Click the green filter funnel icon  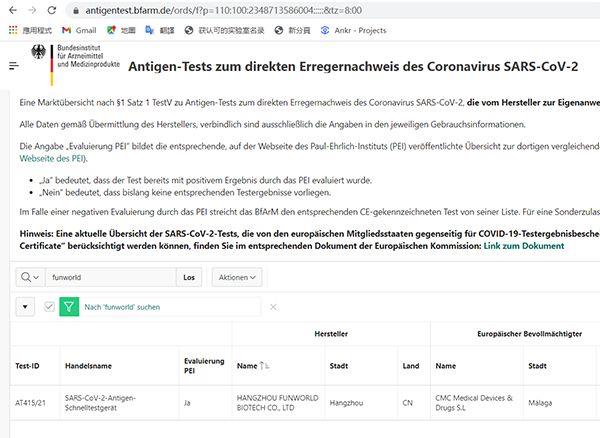(x=69, y=307)
